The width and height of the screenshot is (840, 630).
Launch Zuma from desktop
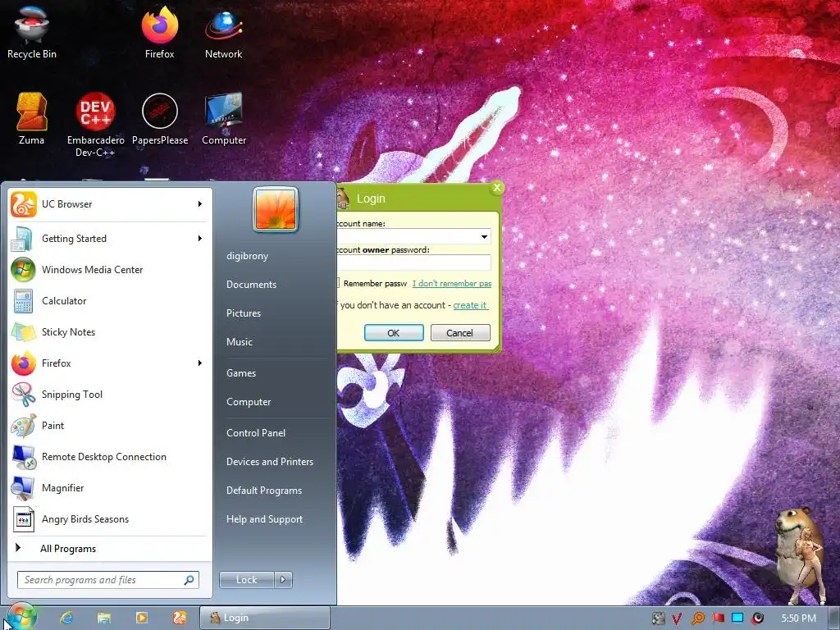(x=32, y=119)
